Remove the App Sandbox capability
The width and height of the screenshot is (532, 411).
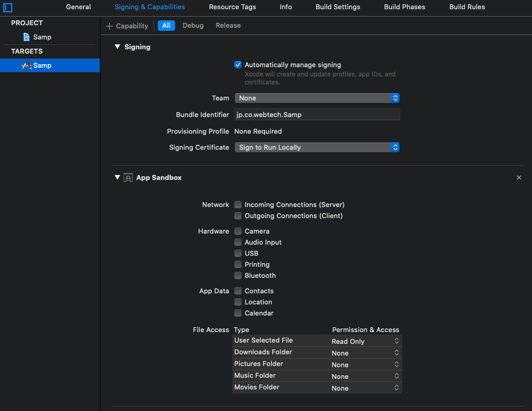pos(519,177)
